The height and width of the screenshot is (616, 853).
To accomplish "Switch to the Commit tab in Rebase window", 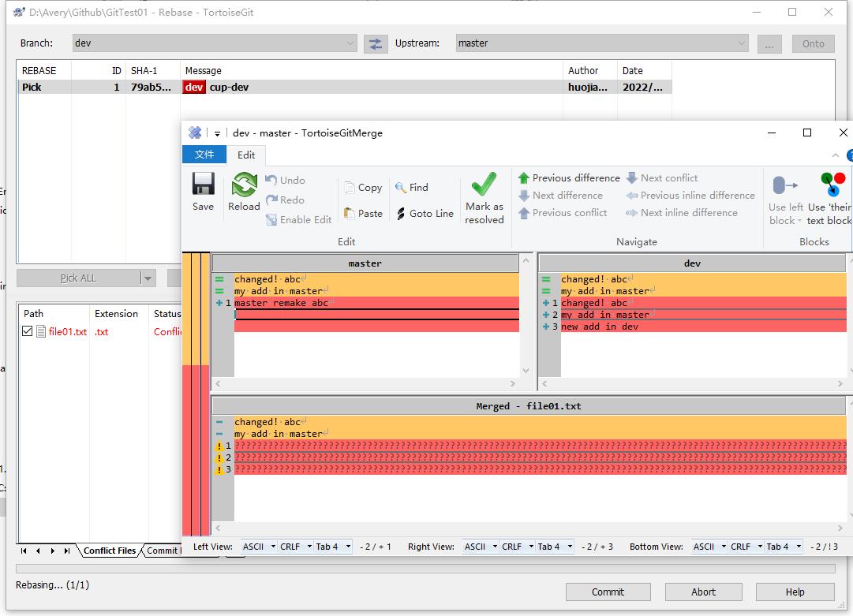I will click(x=163, y=551).
